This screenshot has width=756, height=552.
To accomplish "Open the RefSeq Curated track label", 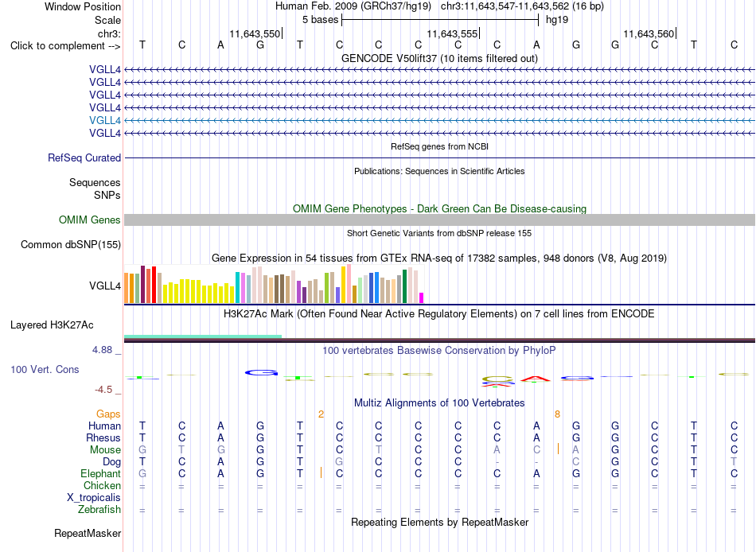I will pyautogui.click(x=84, y=158).
